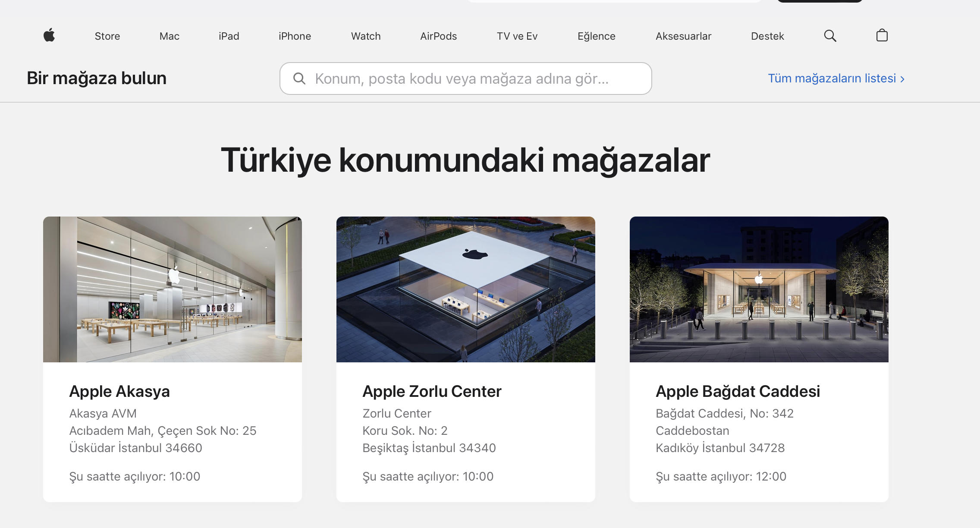This screenshot has width=980, height=528.
Task: Choose Aksesuarlar from the nav bar
Action: [683, 36]
